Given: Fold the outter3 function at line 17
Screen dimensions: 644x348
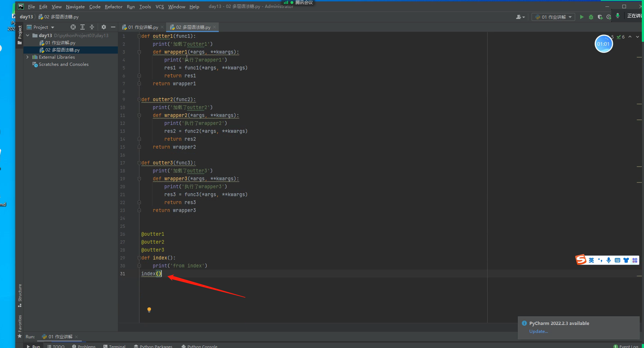Looking at the screenshot, I should tap(139, 163).
